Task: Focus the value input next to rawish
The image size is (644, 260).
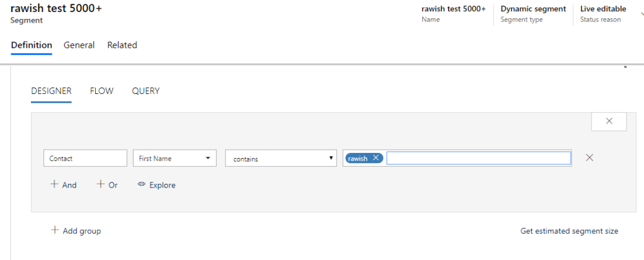Action: pyautogui.click(x=478, y=159)
